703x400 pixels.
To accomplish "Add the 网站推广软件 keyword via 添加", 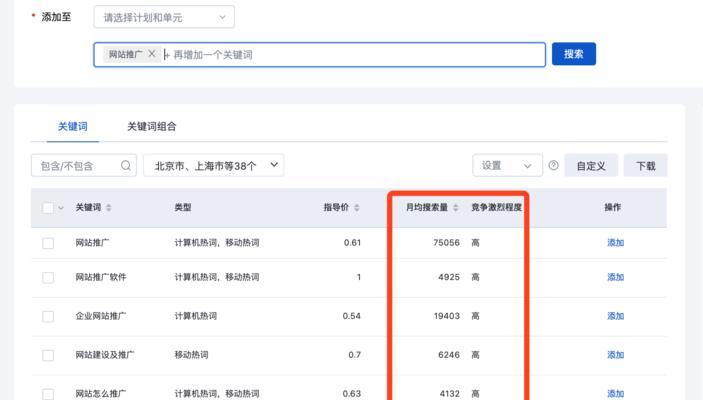I will [616, 277].
